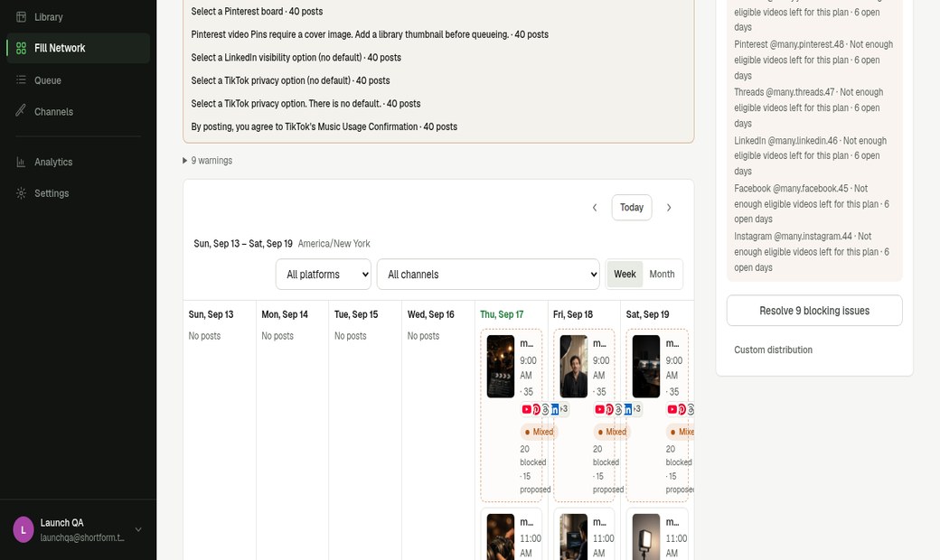Click the Fri, Sep 18 column header

(x=573, y=314)
